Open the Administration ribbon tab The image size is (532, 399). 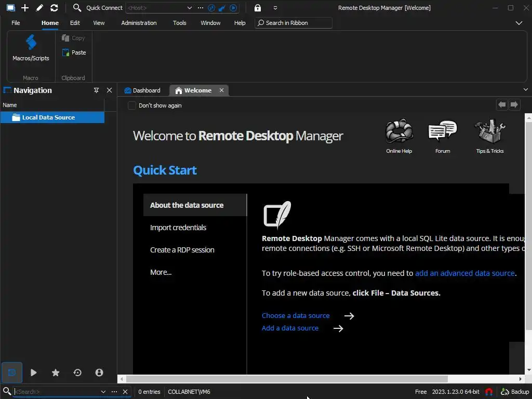point(139,23)
